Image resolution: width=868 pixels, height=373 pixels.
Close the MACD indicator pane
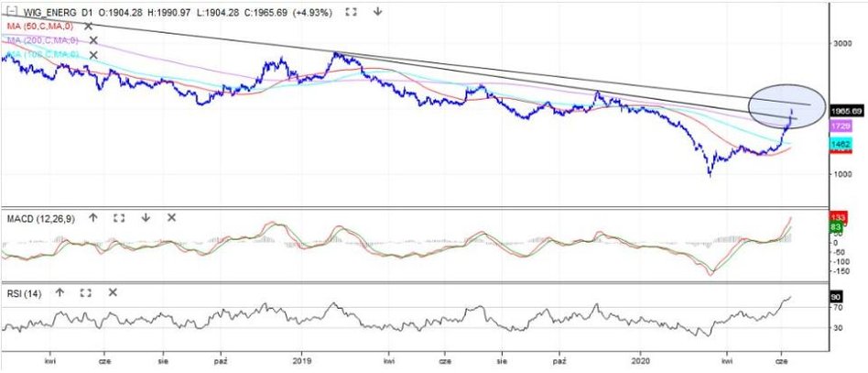(171, 218)
